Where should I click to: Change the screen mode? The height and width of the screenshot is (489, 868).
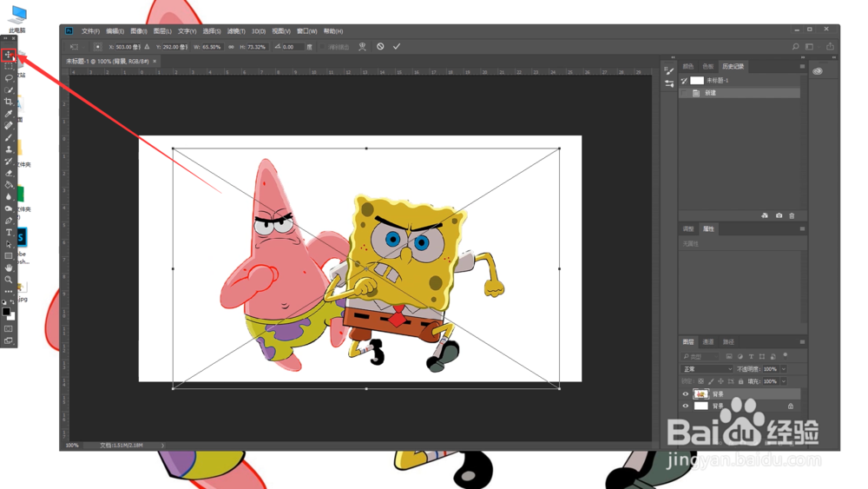[9, 340]
